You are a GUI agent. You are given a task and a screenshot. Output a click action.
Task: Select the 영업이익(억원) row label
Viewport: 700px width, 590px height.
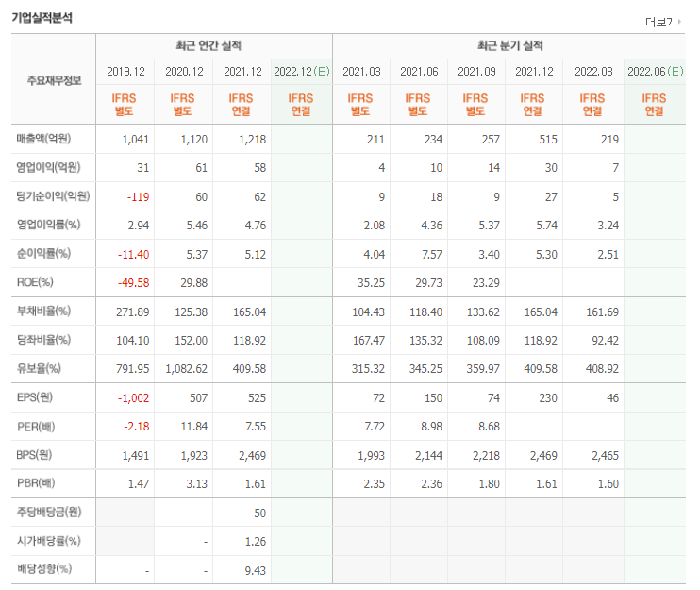48,167
